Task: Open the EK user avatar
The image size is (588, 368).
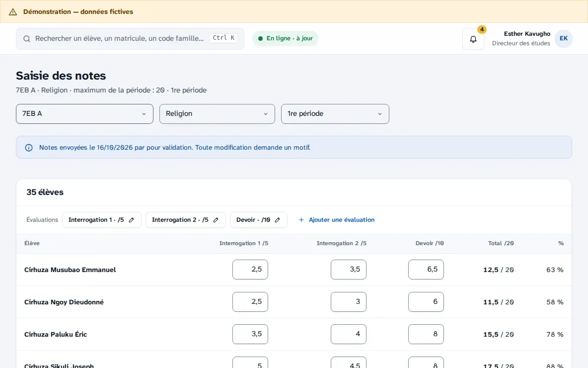Action: point(563,38)
